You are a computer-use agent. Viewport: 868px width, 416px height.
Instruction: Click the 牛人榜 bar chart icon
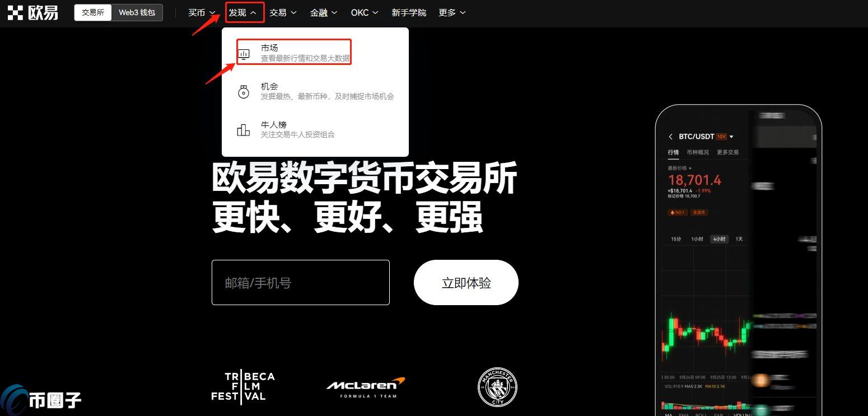tap(244, 128)
